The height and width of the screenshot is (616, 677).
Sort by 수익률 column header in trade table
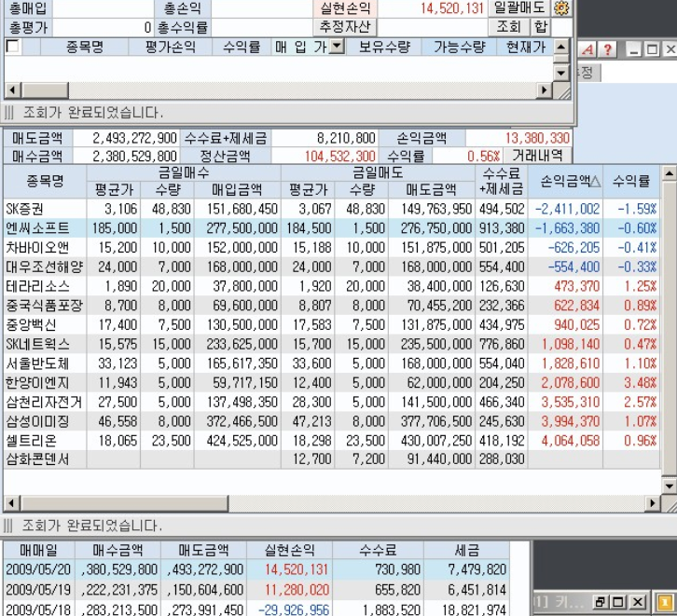(x=631, y=182)
